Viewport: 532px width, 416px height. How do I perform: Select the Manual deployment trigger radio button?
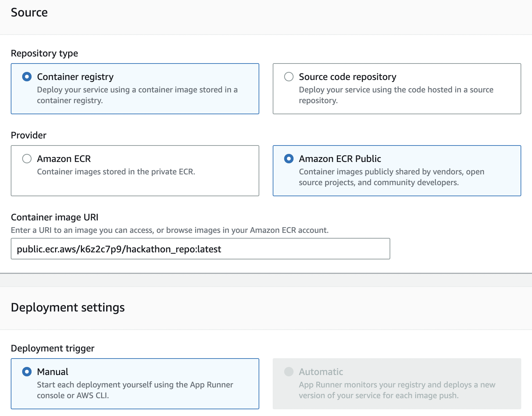tap(27, 372)
